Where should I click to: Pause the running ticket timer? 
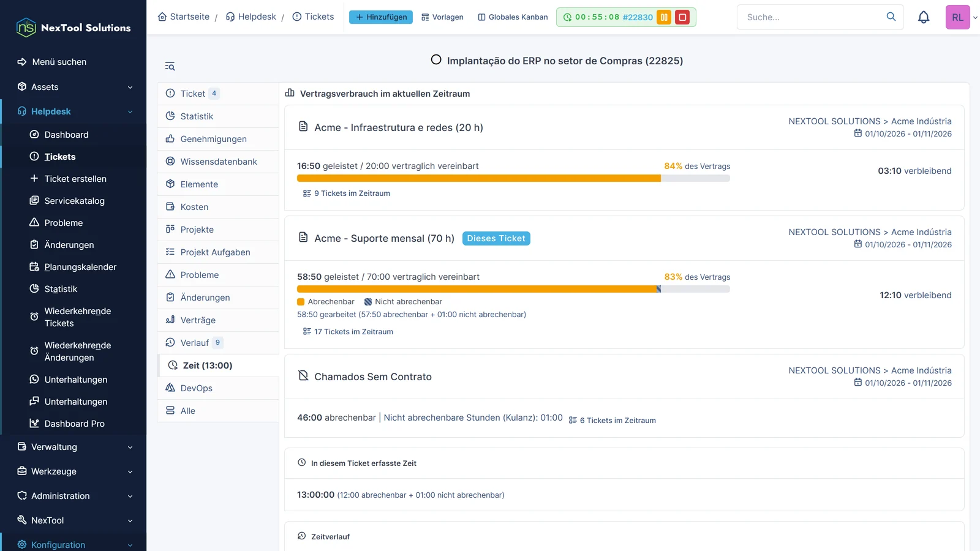point(664,17)
